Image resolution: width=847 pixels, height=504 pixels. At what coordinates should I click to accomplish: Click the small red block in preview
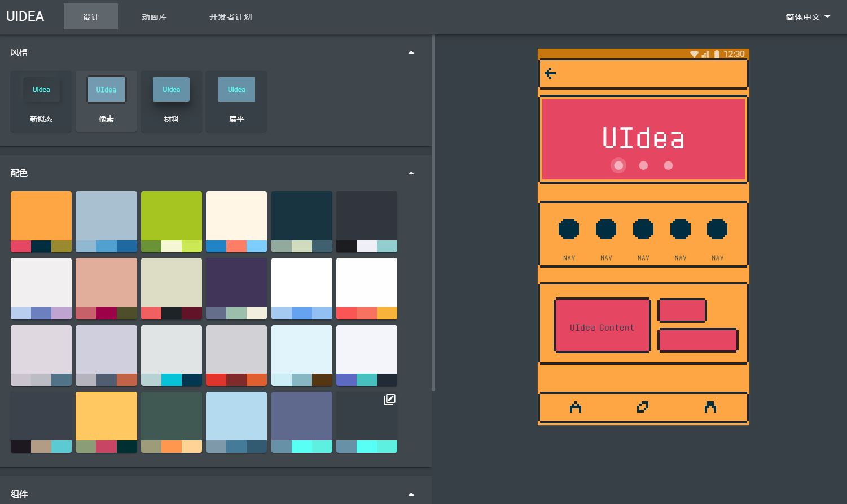(x=682, y=310)
